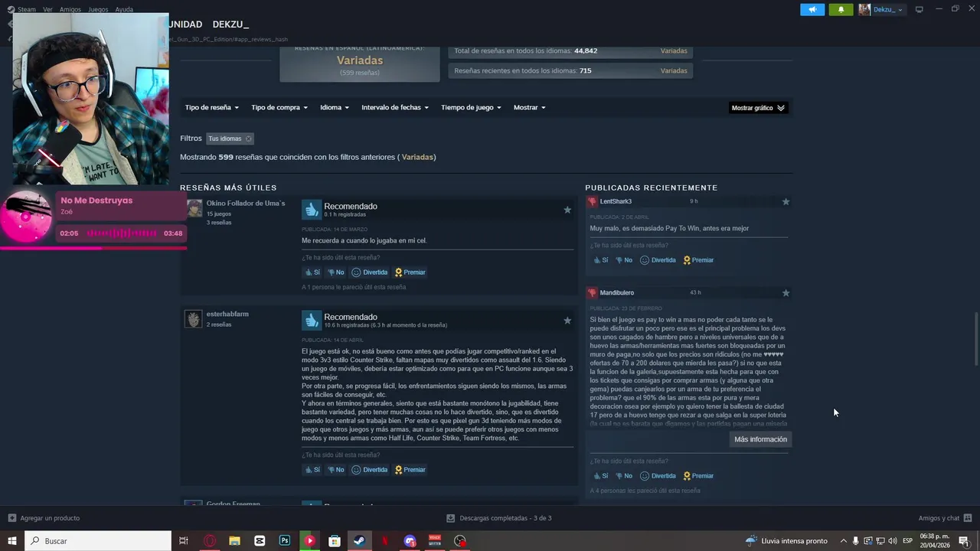Expand Mostrar gráfico chart toggle
Viewport: 980px width, 551px height.
[758, 108]
